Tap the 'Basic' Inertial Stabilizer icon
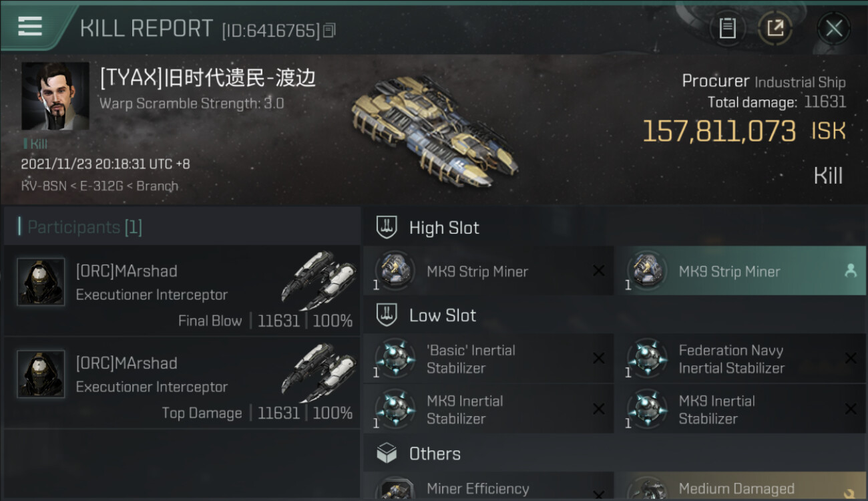The image size is (868, 501). point(395,359)
